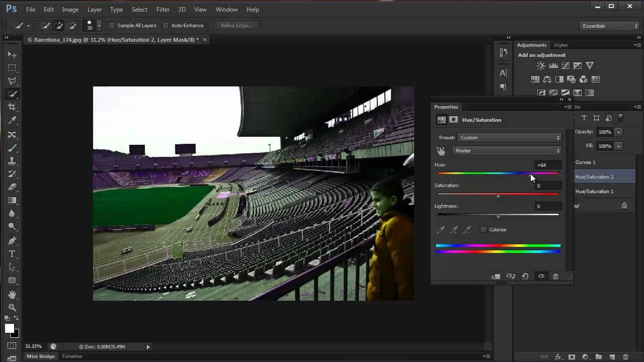Select the Crop tool
This screenshot has width=644, height=362.
12,107
